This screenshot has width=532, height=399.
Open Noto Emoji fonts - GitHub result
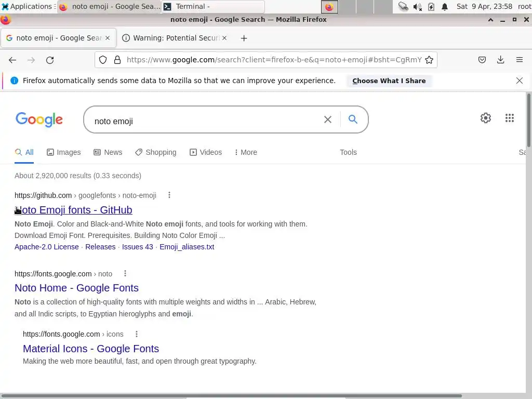coord(73,210)
